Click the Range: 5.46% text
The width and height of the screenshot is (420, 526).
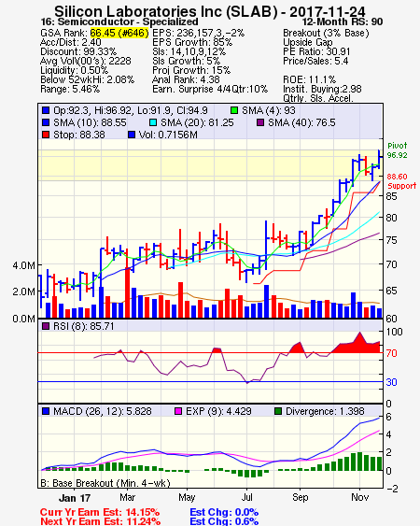point(70,90)
